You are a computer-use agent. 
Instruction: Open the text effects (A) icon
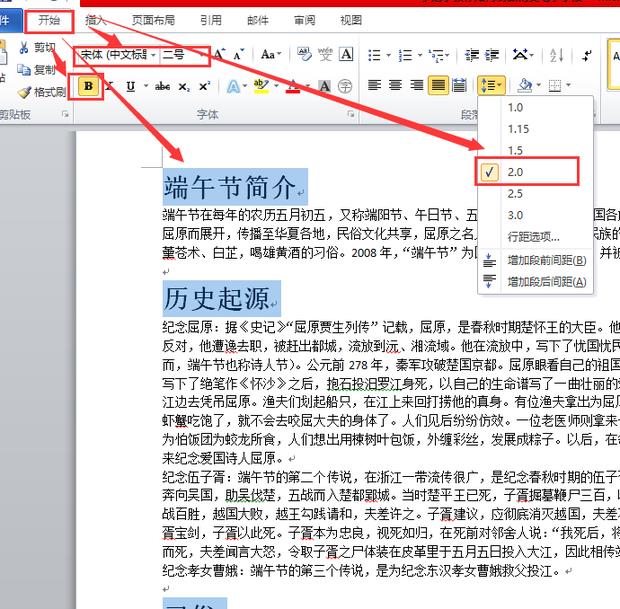[233, 87]
